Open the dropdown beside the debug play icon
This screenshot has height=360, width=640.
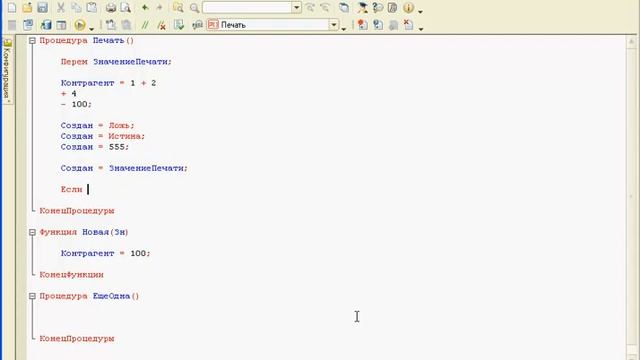[91, 28]
